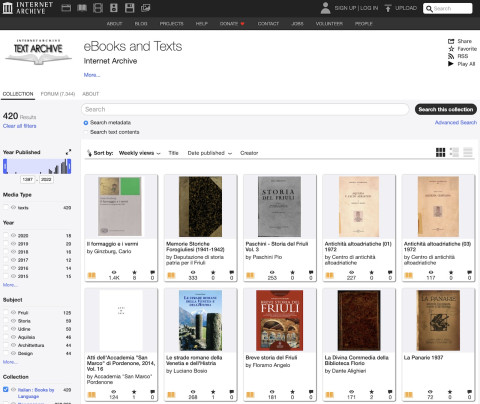This screenshot has width=480, height=404.
Task: Uncheck the Italian Books by Language collection
Action: click(6, 389)
